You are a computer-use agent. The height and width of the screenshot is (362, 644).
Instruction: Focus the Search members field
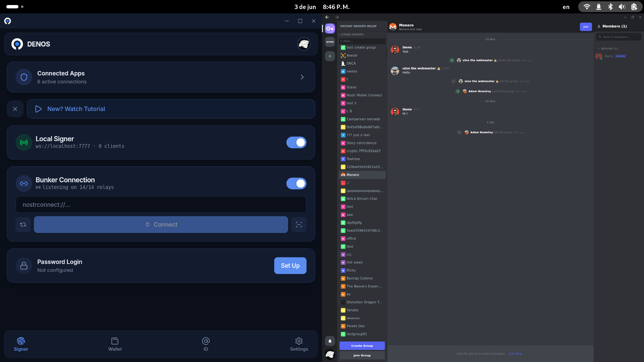(619, 37)
